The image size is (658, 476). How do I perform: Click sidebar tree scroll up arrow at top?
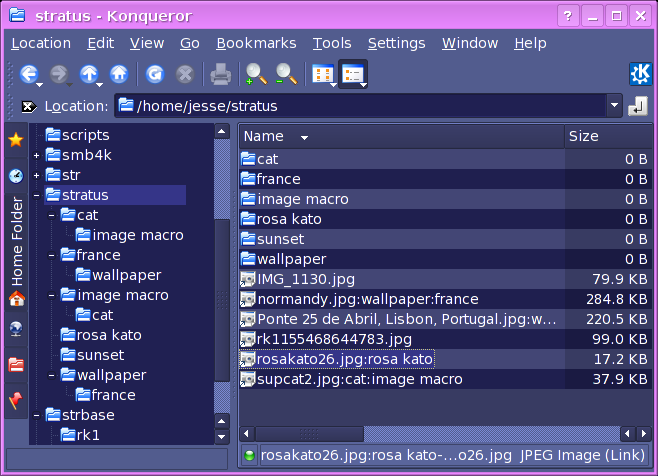pyautogui.click(x=222, y=132)
